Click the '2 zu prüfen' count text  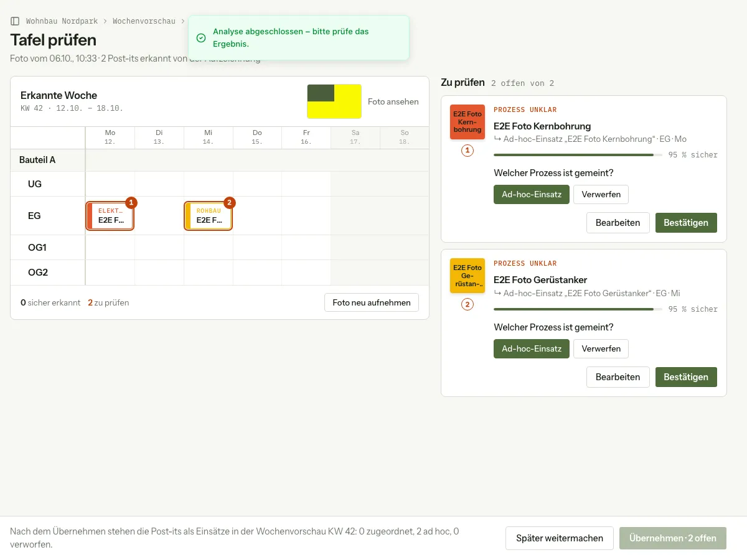[x=108, y=303]
